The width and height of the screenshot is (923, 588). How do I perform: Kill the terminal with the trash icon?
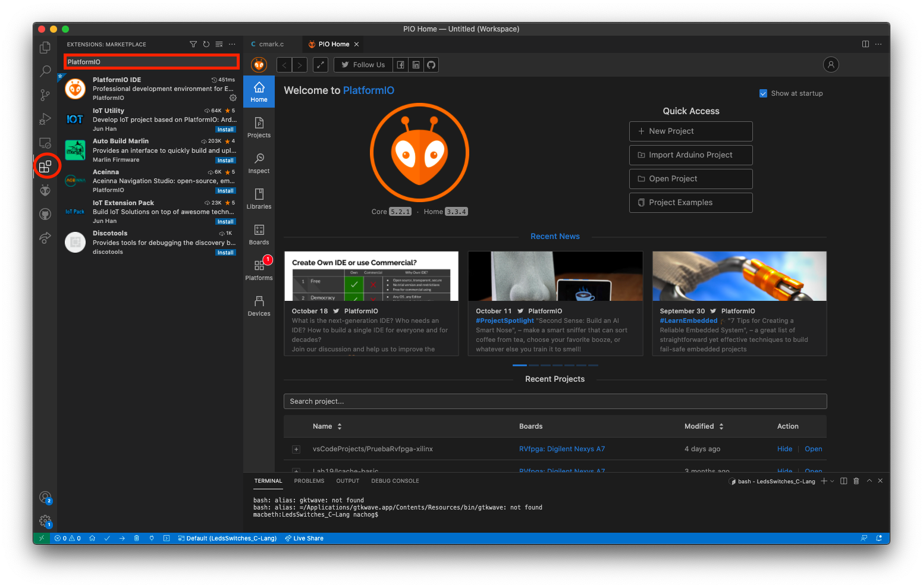(856, 481)
